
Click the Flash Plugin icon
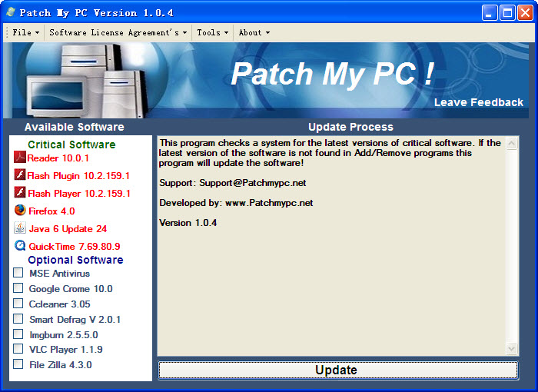tap(19, 174)
